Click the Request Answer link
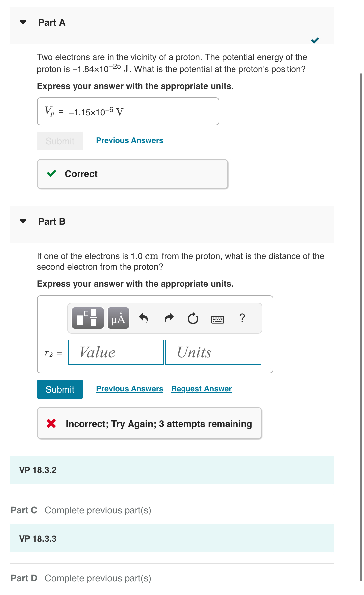 click(x=201, y=388)
